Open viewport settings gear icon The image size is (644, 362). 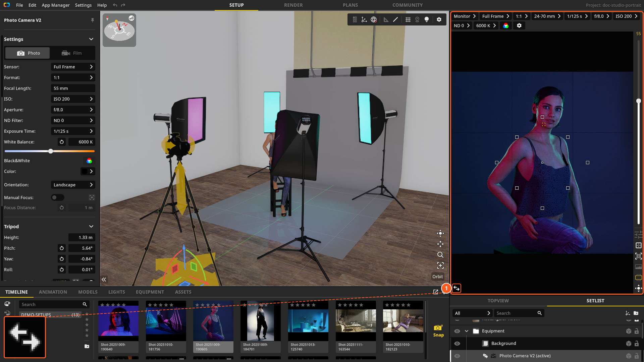coord(439,19)
